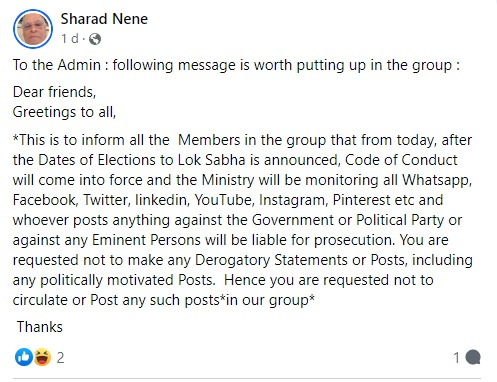Open the reactions list showing count 2
Viewport: 497px width, 382px height.
coord(60,358)
